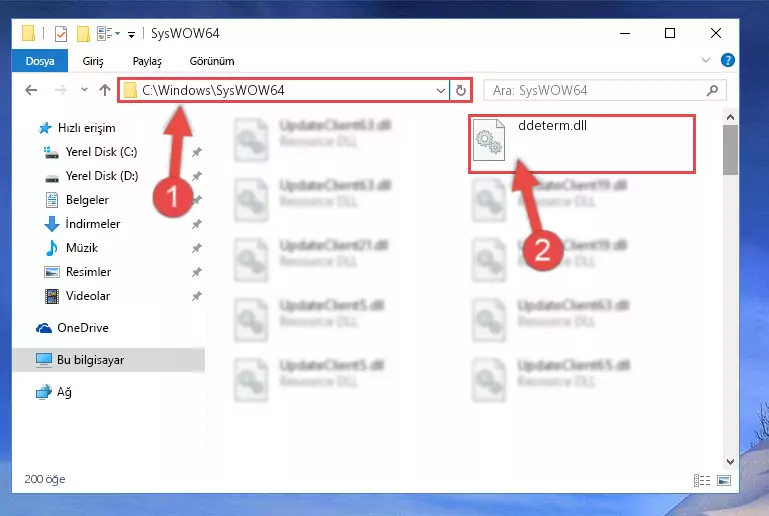Screen dimensions: 769x516
Task: Open the recent locations dropdown arrow
Action: (84, 90)
